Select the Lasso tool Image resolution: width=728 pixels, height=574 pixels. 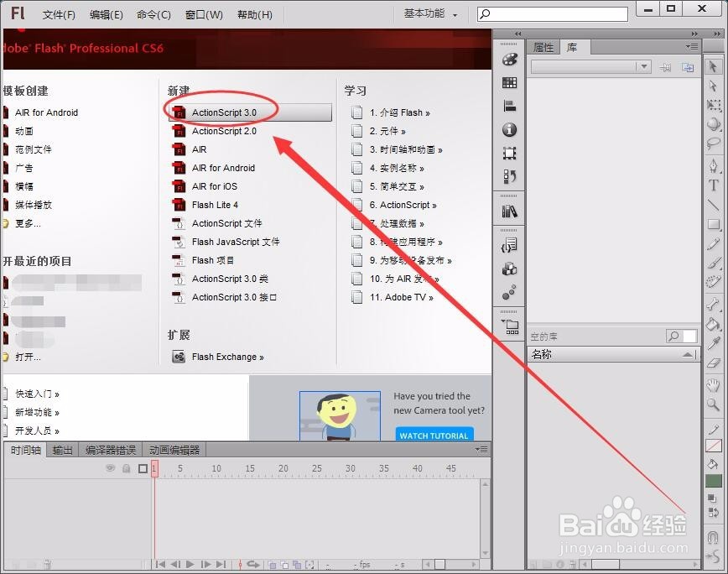pyautogui.click(x=713, y=144)
